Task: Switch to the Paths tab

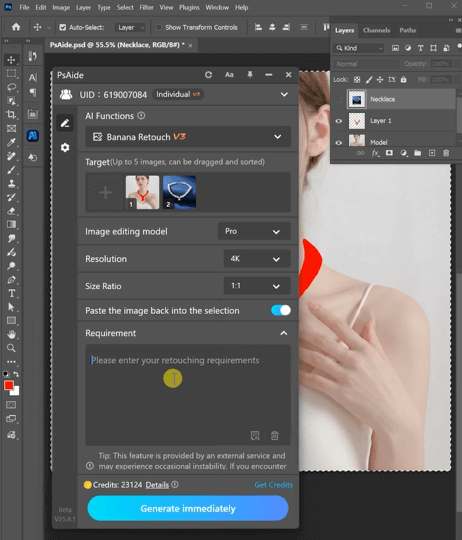Action: pyautogui.click(x=408, y=30)
